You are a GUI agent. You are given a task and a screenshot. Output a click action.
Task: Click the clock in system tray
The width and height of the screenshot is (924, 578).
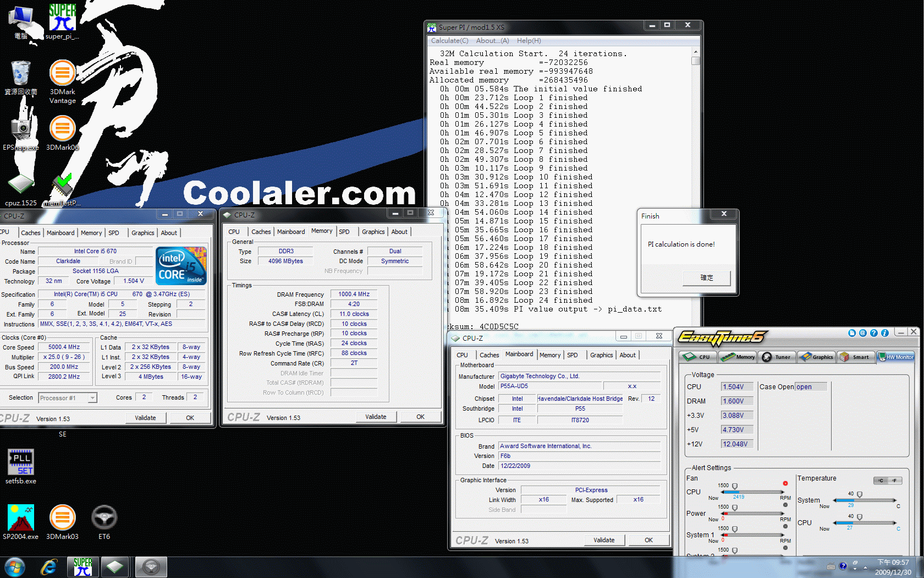[x=893, y=567]
